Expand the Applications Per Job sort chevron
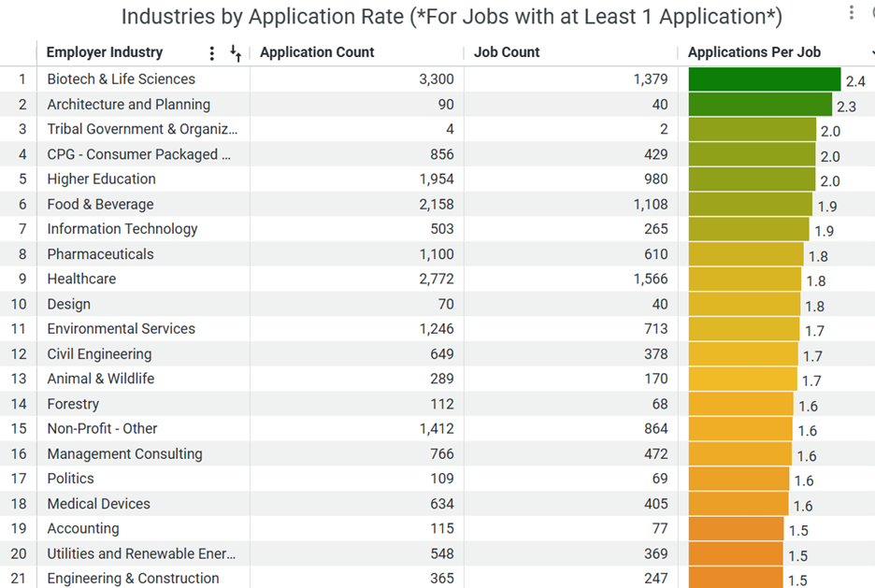Viewport: 875px width, 588px height. [871, 53]
